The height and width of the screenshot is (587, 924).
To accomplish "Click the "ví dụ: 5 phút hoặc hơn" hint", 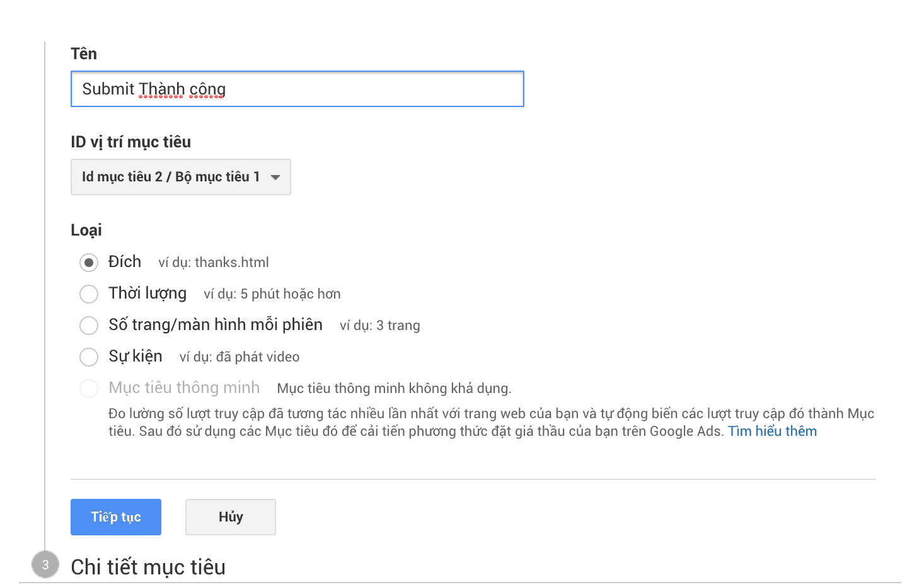I will (x=272, y=294).
